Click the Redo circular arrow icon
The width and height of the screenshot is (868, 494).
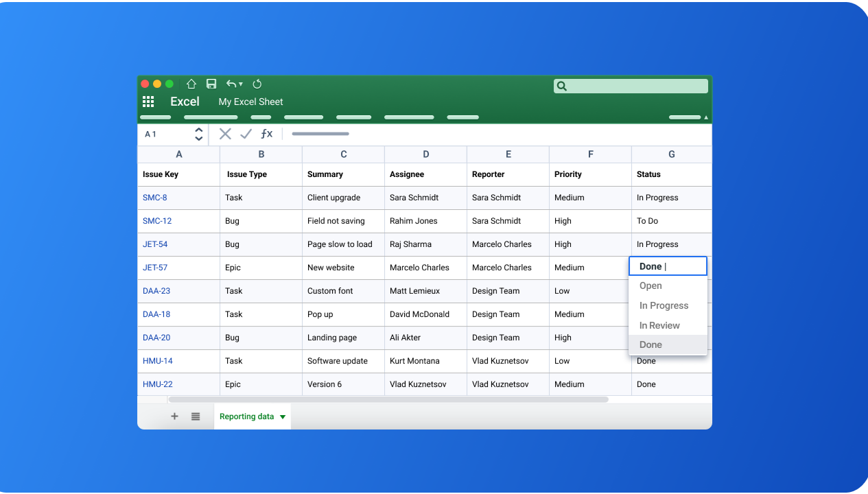(257, 84)
